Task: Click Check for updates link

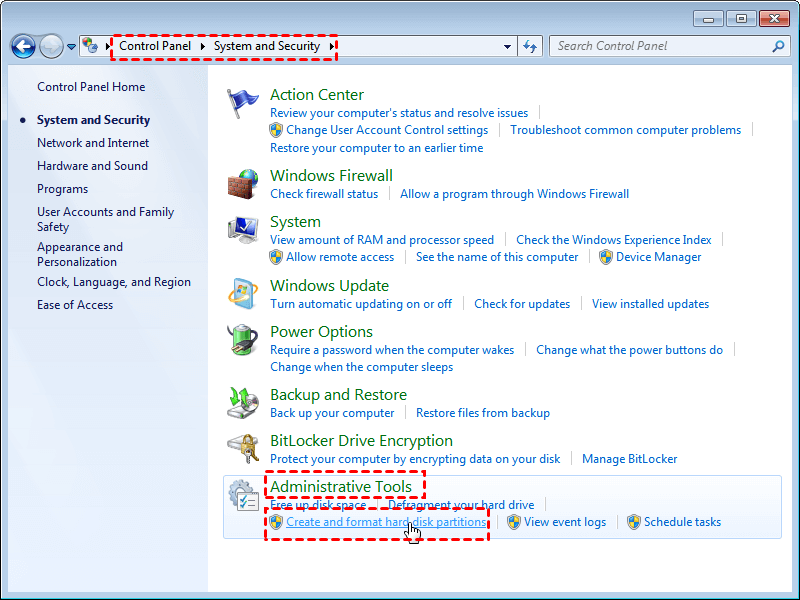Action: (x=522, y=304)
